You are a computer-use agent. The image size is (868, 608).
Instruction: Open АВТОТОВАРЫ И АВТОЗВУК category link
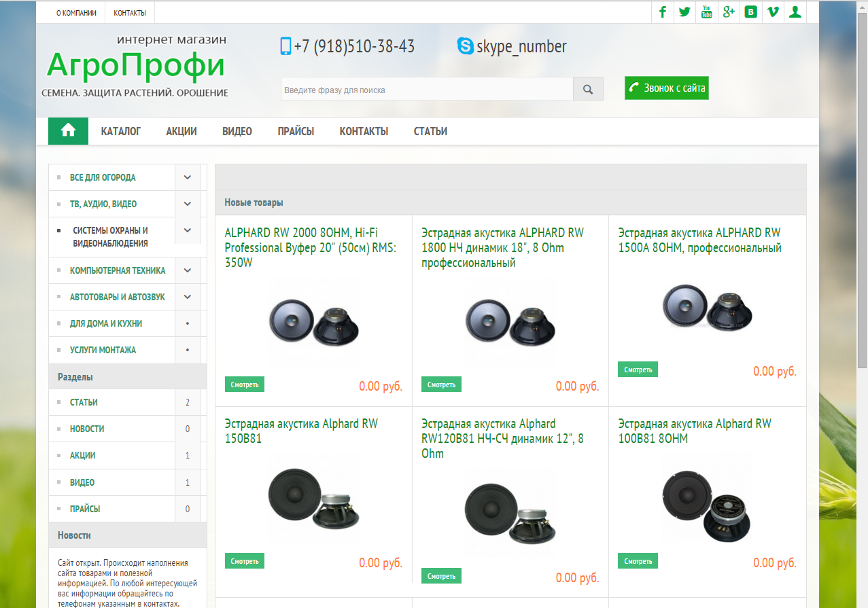118,297
